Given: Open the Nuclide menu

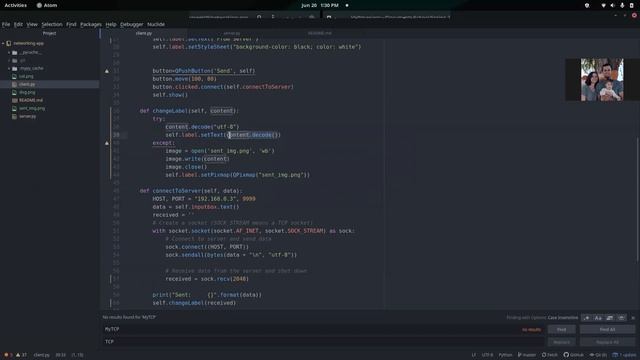Looking at the screenshot, I should 156,24.
